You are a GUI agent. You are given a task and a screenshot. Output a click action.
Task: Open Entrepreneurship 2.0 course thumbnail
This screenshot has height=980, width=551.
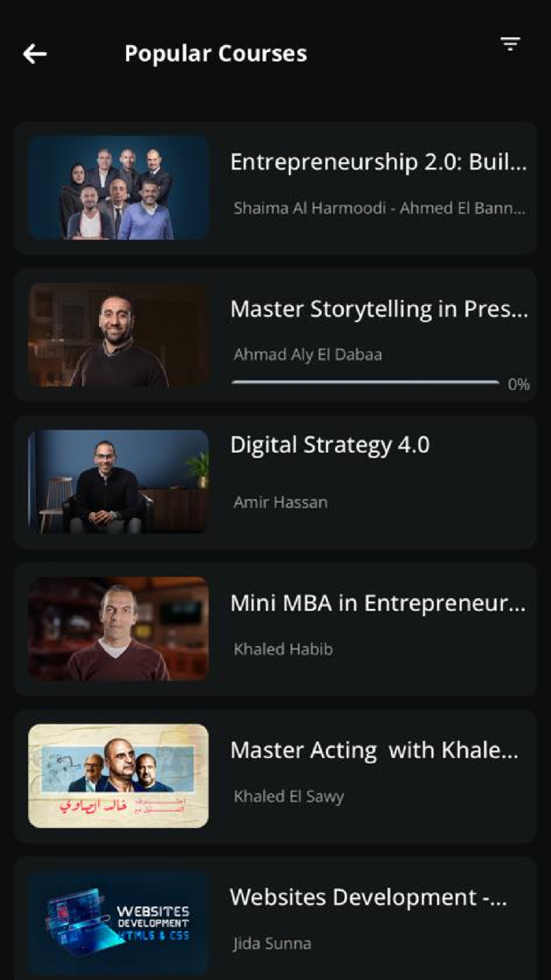pyautogui.click(x=119, y=187)
